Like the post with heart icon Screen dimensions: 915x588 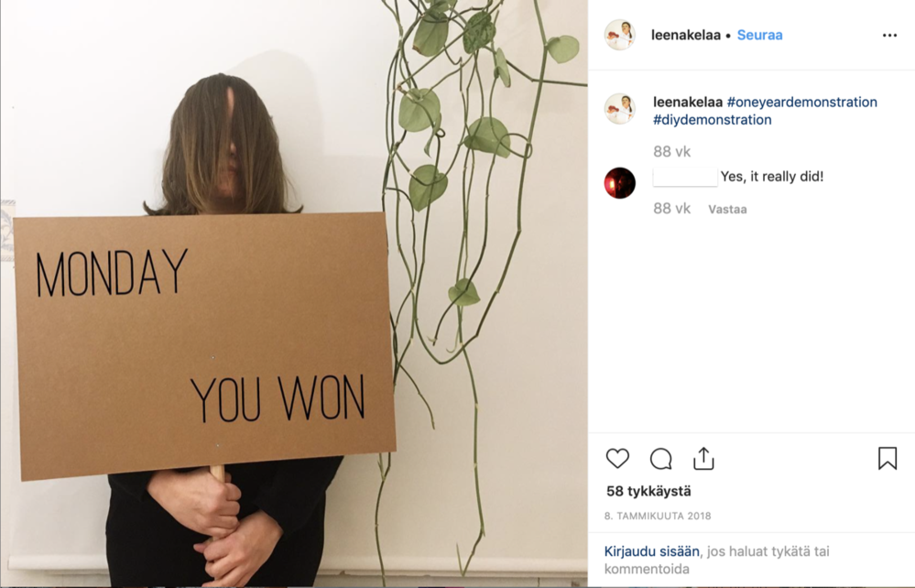[x=617, y=459]
